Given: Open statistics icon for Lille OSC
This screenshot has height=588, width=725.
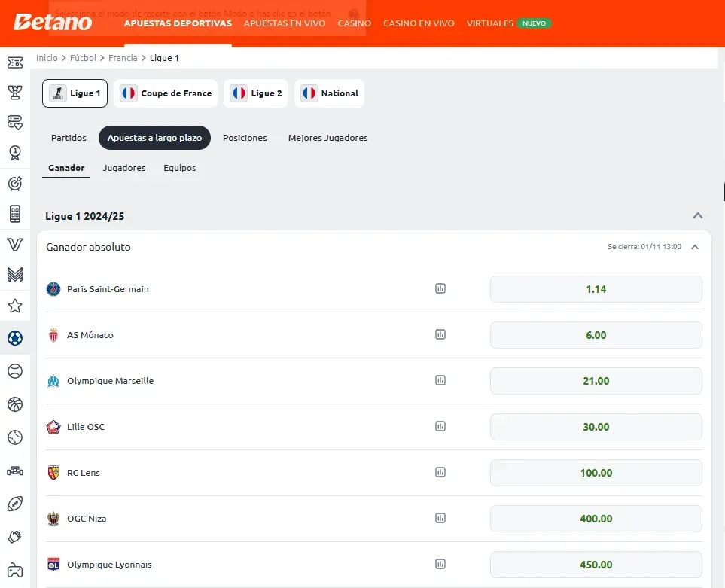Looking at the screenshot, I should coord(440,426).
